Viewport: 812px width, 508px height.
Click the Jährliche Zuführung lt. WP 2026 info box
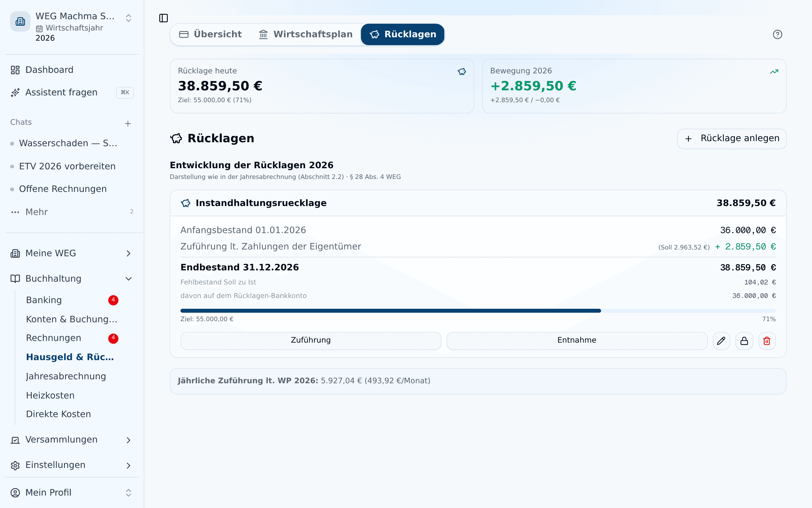[478, 381]
